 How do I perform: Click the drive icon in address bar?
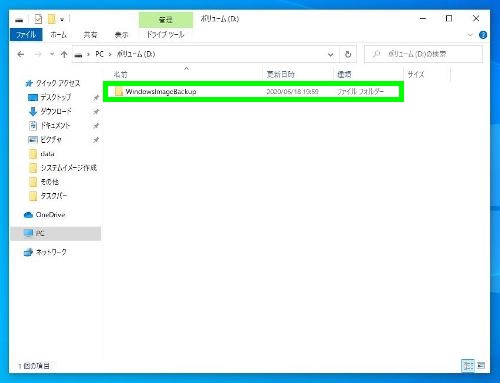[x=78, y=55]
